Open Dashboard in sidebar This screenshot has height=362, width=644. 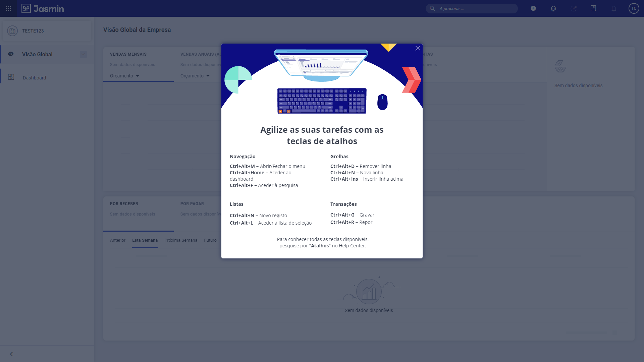click(47, 77)
